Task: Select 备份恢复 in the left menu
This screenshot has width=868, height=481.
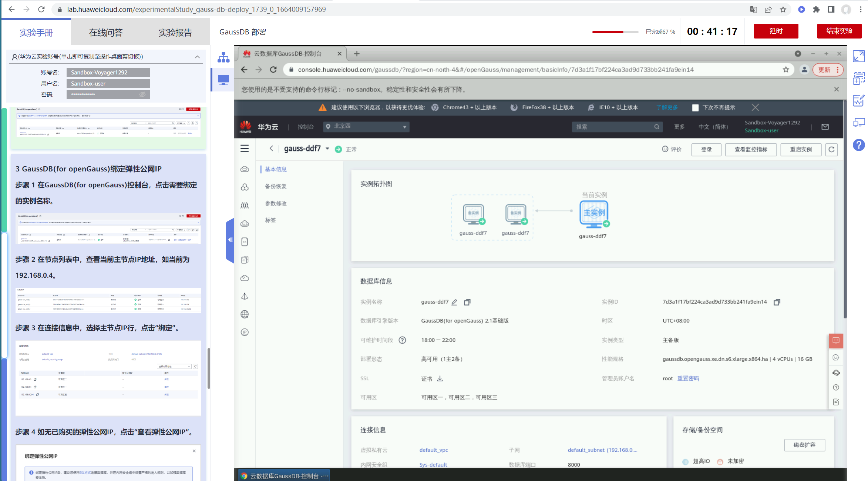Action: 276,186
